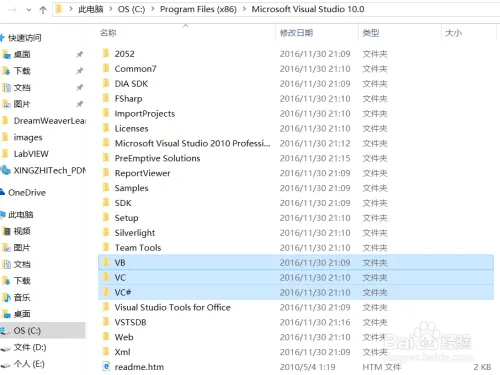Open pinned 图片 under quick access
This screenshot has height=375, width=500.
coord(22,104)
